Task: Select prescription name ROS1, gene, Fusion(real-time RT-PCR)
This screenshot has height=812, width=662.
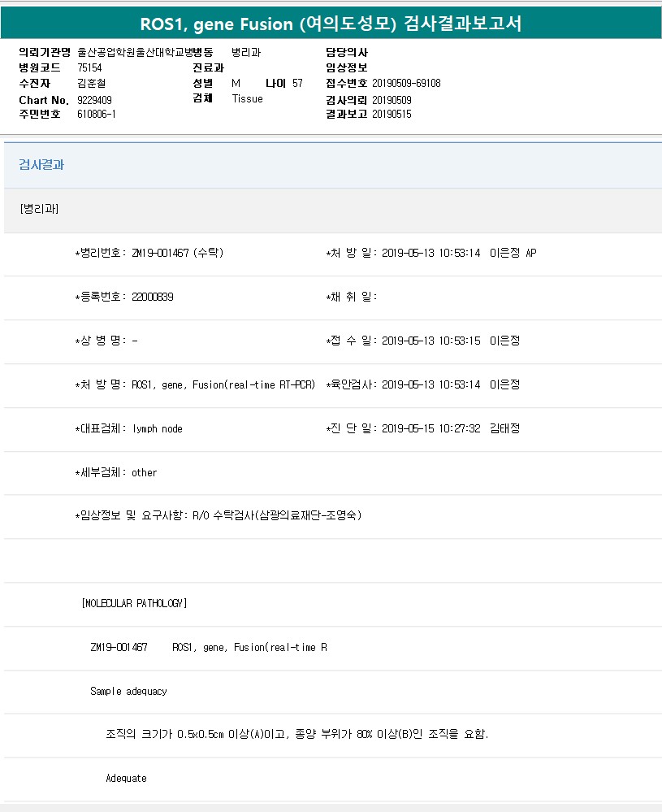Action: 223,384
